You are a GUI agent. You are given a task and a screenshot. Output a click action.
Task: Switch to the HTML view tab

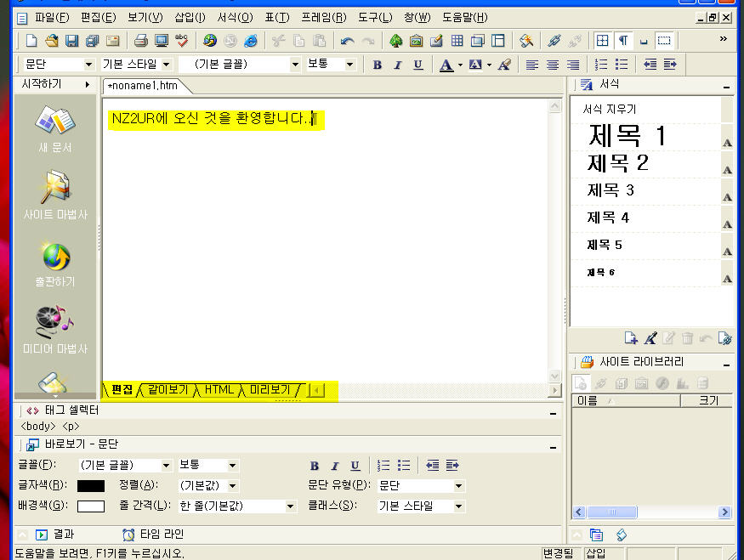coord(219,390)
